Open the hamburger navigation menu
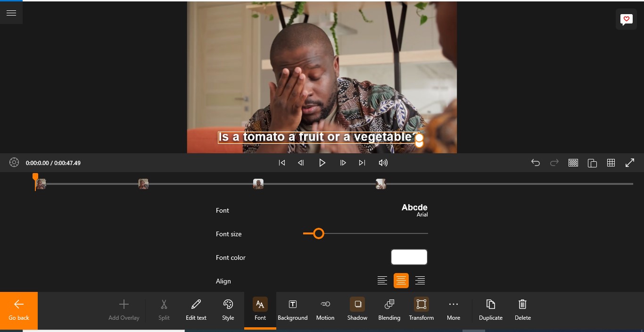This screenshot has width=644, height=332. click(11, 13)
